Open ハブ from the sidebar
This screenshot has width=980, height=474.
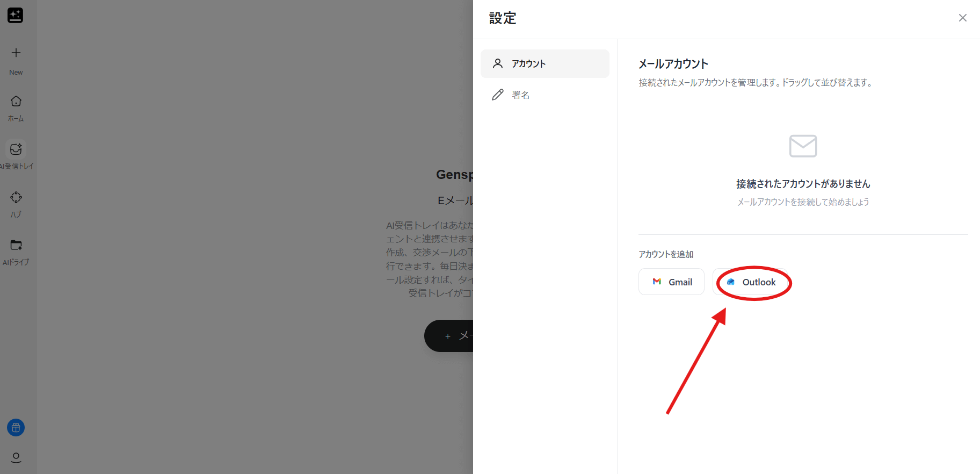pos(16,198)
